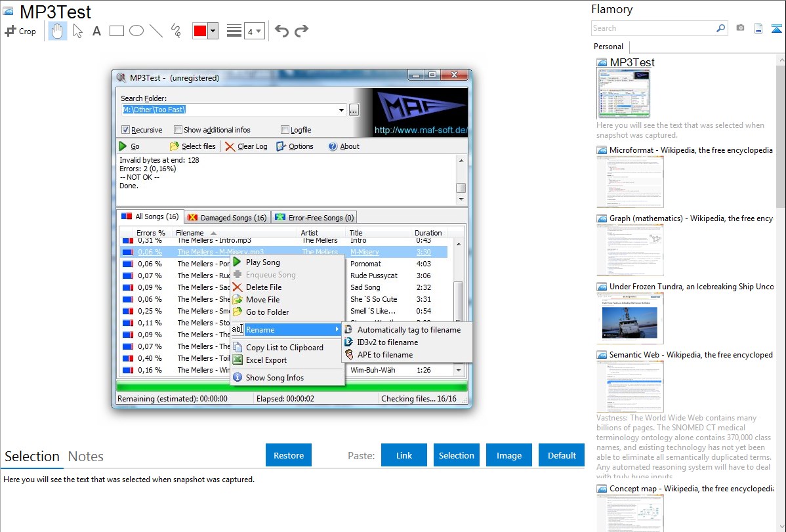786x532 pixels.
Task: Open the Under Frozen Tundra snapshot thumbnail
Action: (630, 318)
